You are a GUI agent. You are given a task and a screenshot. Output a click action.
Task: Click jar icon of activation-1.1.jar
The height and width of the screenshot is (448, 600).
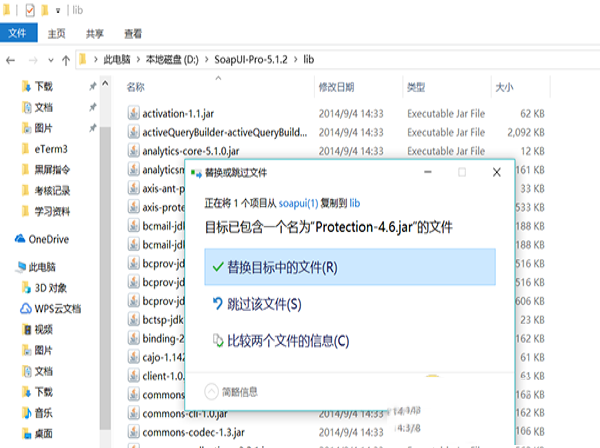pos(134,113)
